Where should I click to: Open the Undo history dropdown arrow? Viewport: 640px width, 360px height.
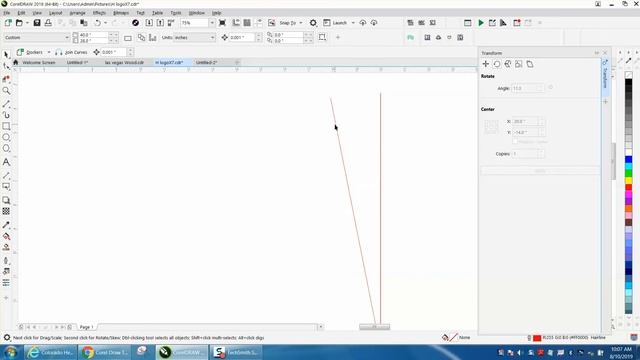pos(105,23)
